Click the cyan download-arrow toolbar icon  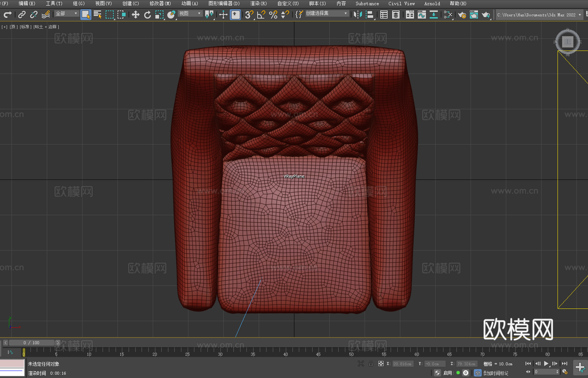(434, 14)
